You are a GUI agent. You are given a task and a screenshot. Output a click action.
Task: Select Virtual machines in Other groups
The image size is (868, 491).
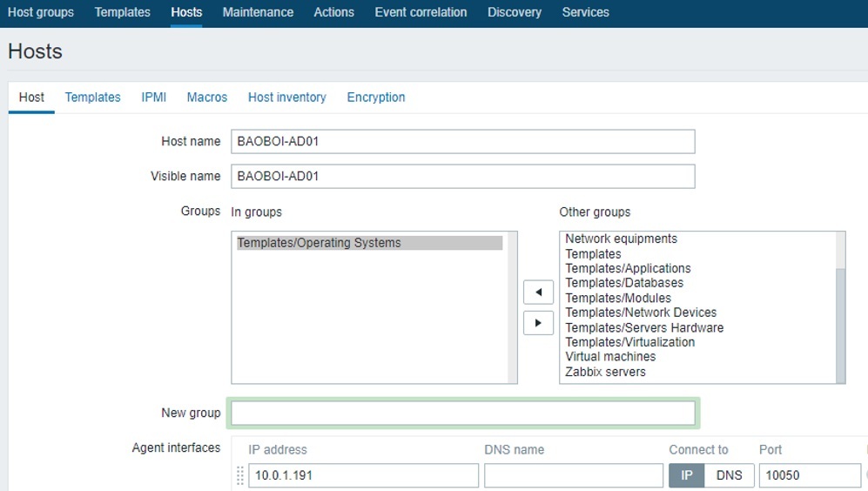coord(610,357)
